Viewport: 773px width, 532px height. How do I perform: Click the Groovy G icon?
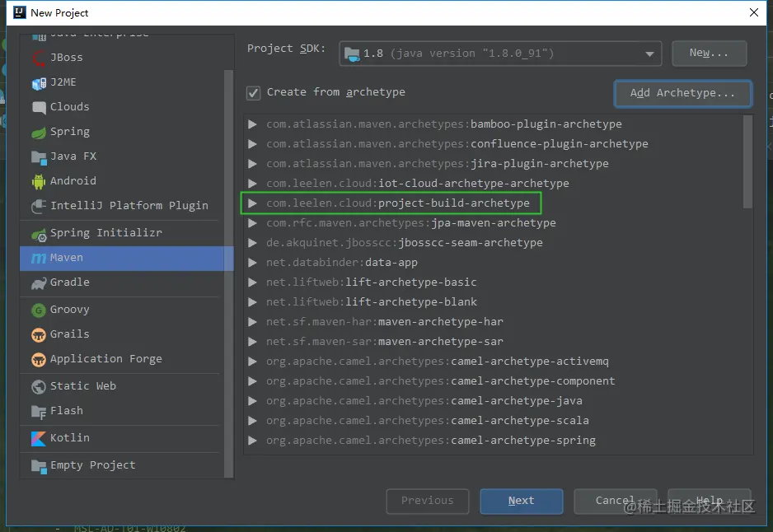[x=39, y=310]
